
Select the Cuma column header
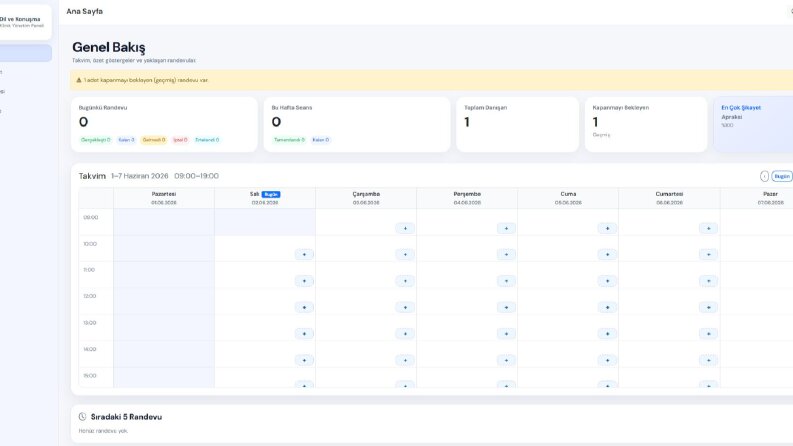pyautogui.click(x=568, y=198)
